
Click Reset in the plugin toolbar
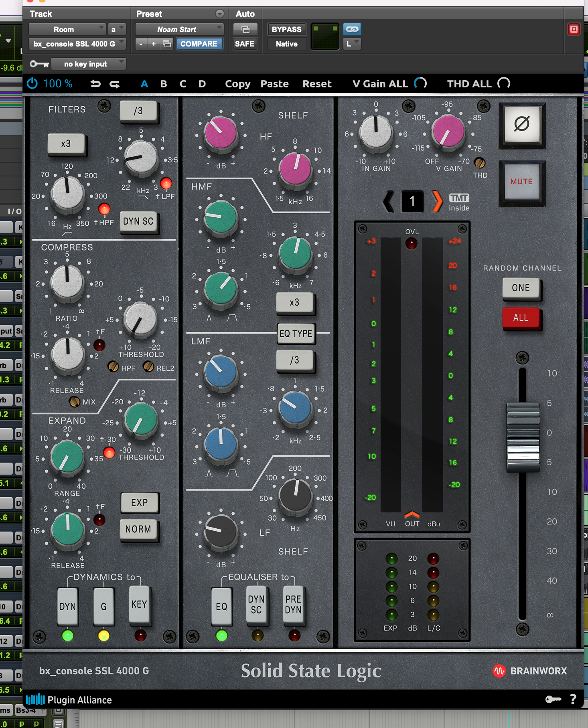[317, 84]
